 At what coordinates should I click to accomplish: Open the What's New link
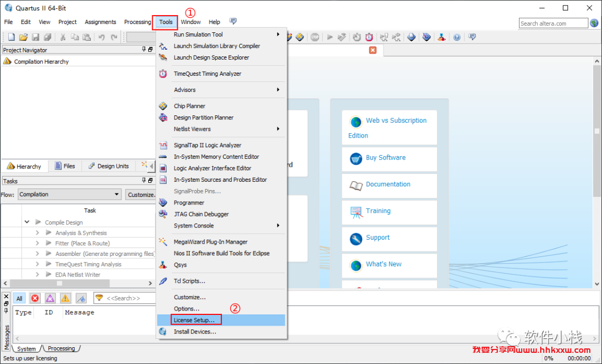pos(389,265)
